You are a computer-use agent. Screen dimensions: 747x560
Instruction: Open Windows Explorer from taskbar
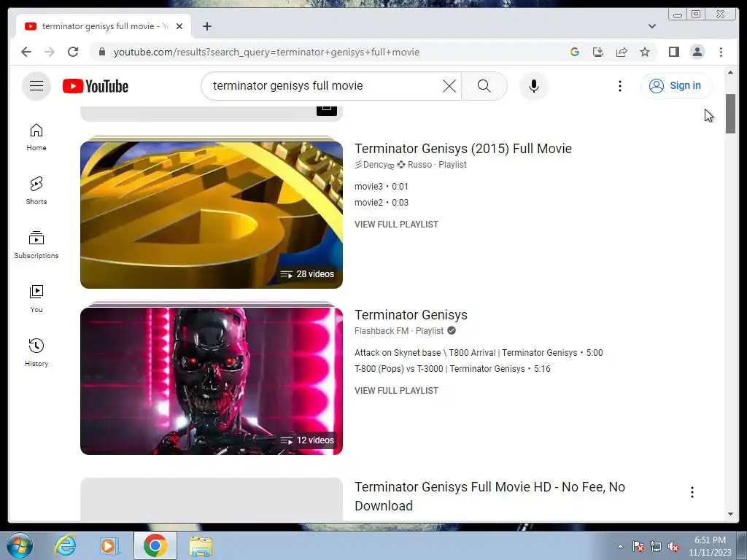(201, 545)
